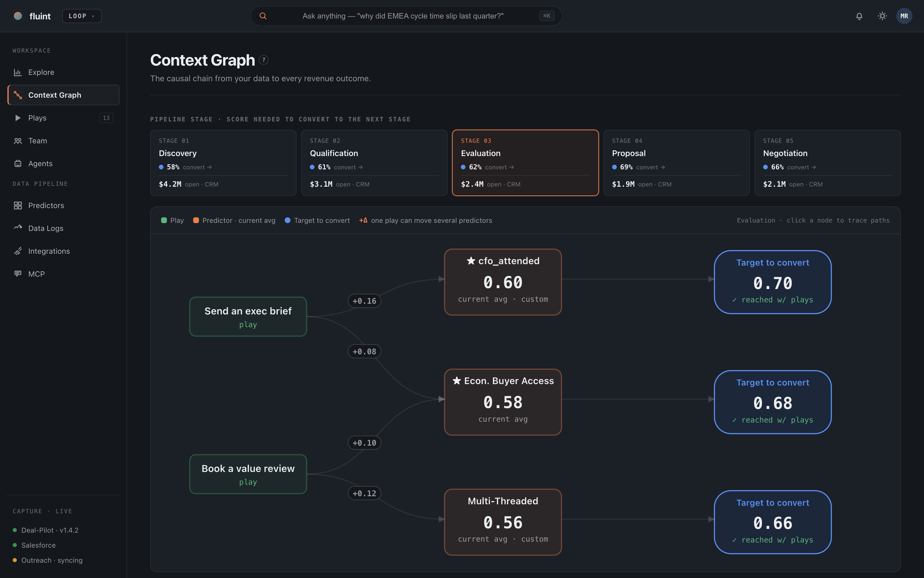Image resolution: width=924 pixels, height=578 pixels.
Task: Select the Stage 02 Qualification card
Action: (374, 163)
